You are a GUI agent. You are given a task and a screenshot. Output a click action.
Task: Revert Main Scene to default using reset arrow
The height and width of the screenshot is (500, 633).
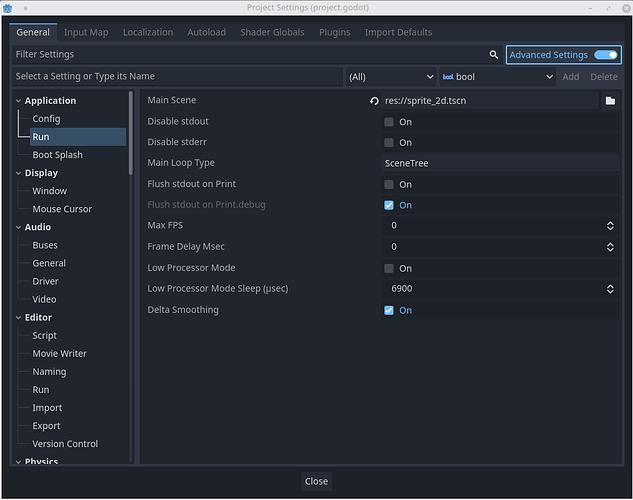tap(374, 101)
